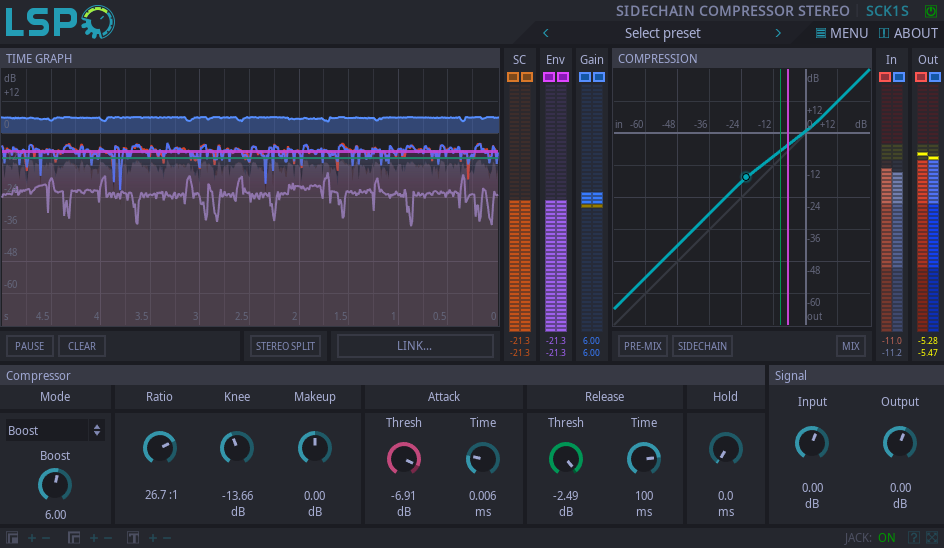
Task: Open the MENU
Action: pos(842,33)
